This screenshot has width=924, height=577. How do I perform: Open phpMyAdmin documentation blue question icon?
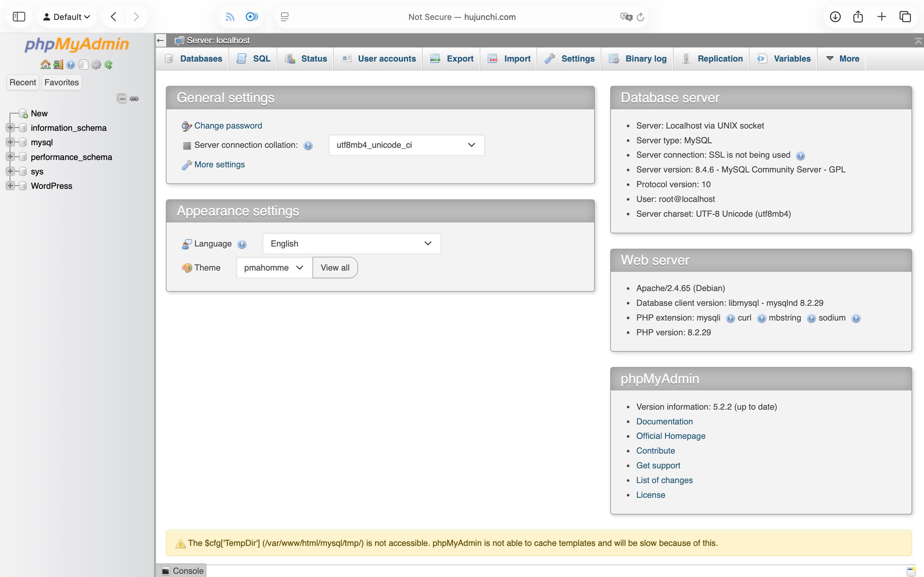(71, 64)
